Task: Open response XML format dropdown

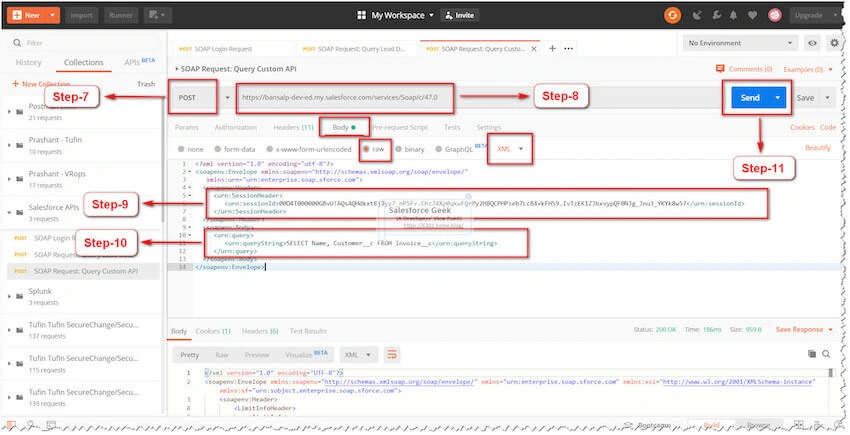Action: (x=357, y=355)
